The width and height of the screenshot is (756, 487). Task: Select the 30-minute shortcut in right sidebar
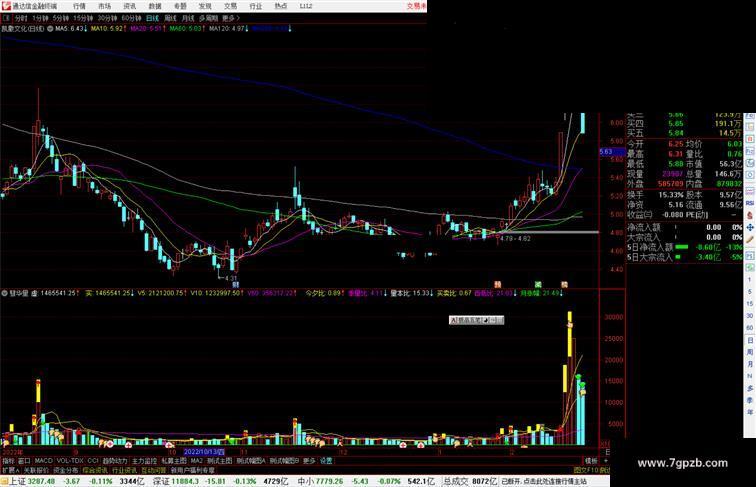pyautogui.click(x=750, y=316)
